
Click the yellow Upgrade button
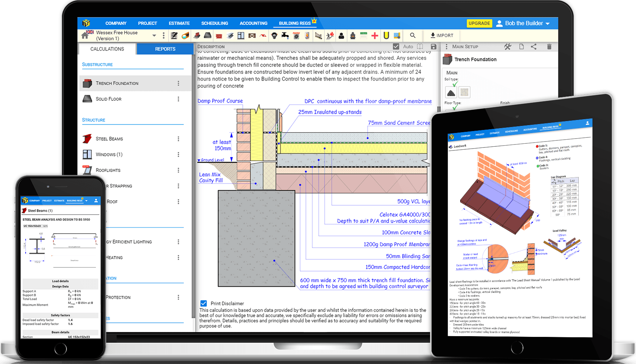click(479, 23)
